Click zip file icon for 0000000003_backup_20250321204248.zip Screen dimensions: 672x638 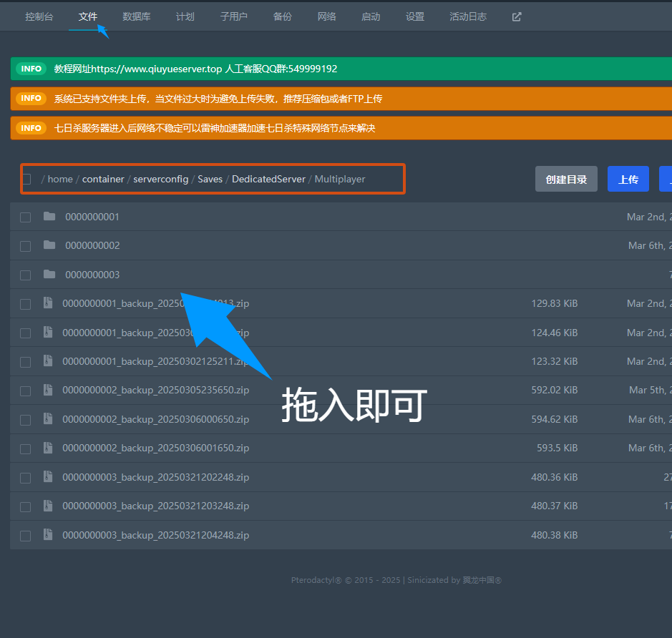[48, 534]
